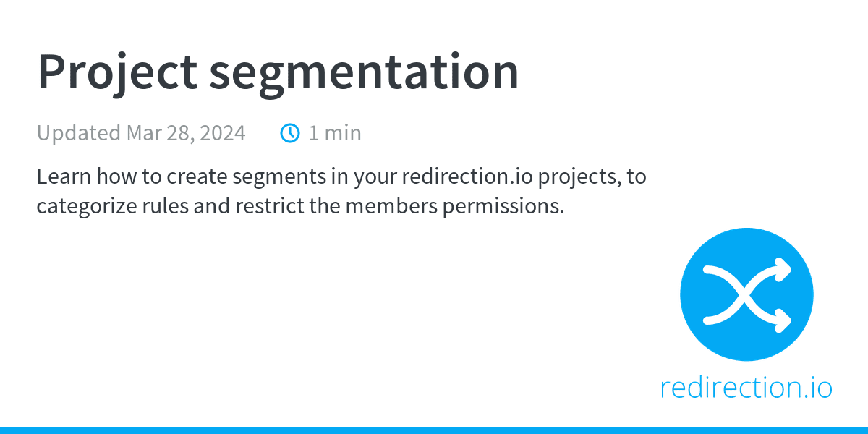This screenshot has height=434, width=868.
Task: Click the crossing point of shuffle arrows
Action: pos(746,294)
